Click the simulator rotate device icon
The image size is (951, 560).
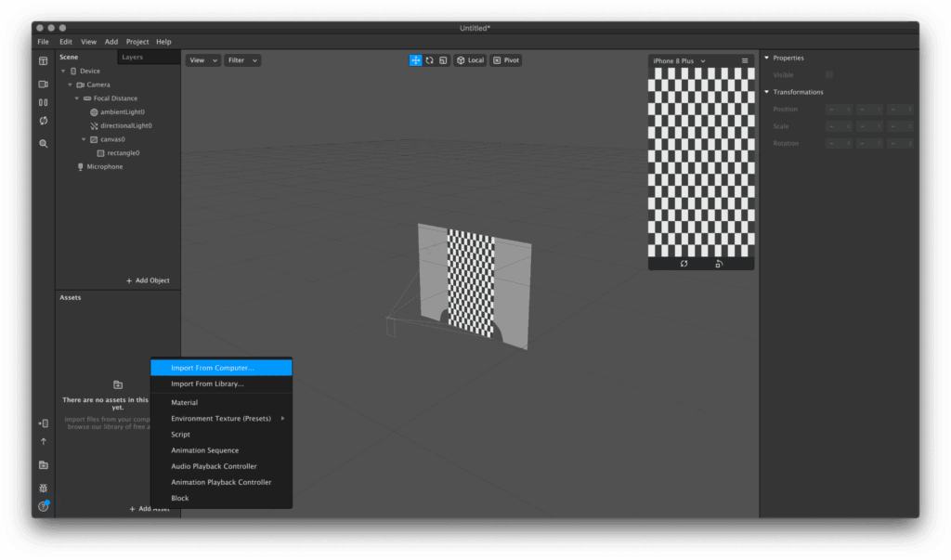(719, 264)
